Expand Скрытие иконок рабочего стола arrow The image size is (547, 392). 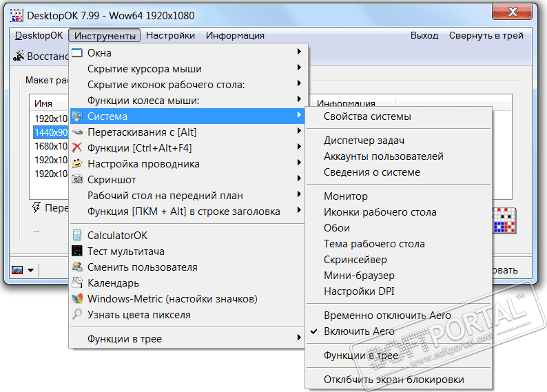point(299,83)
